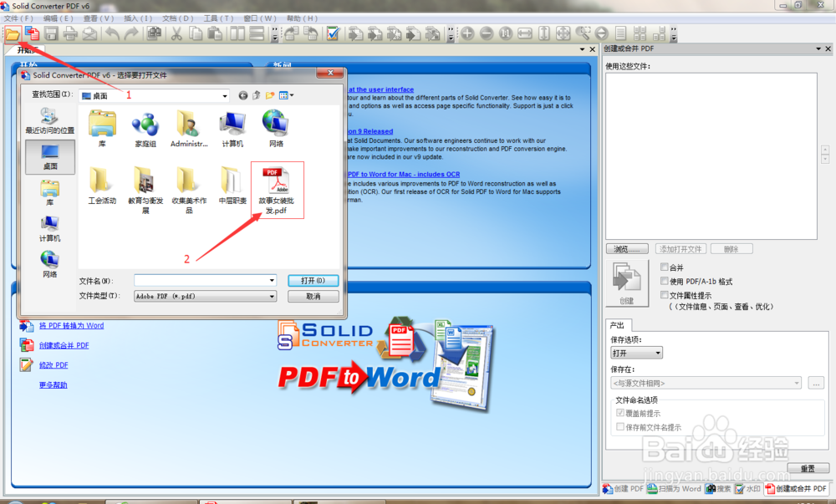Click the Fit height toolbar icon

pyautogui.click(x=544, y=33)
